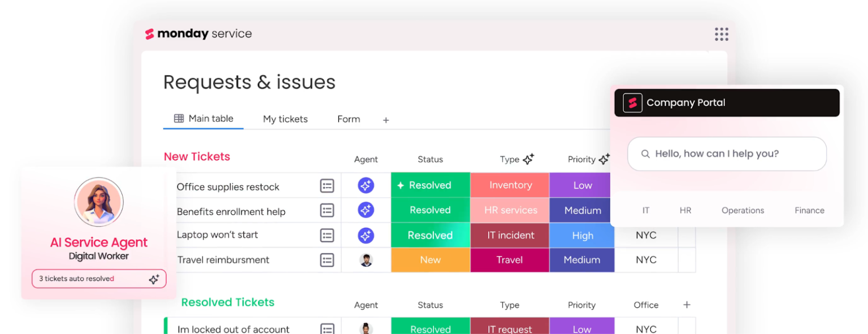This screenshot has width=868, height=334.
Task: Open the apps grid in the top right corner
Action: pyautogui.click(x=722, y=34)
